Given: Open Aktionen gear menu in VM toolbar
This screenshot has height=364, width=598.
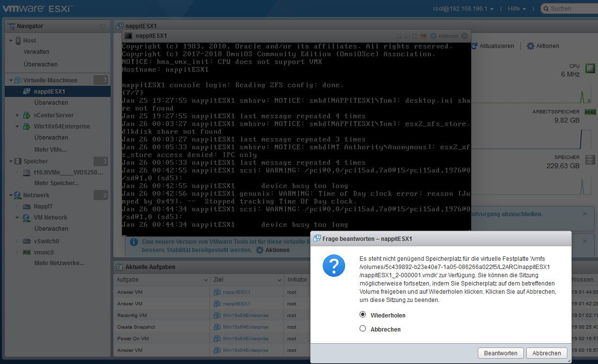Looking at the screenshot, I should click(x=543, y=46).
